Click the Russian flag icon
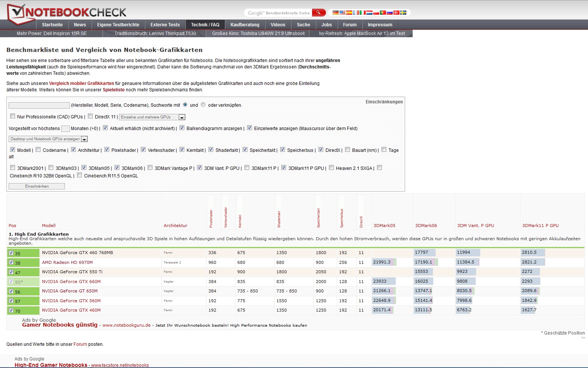The image size is (588, 368). [390, 12]
